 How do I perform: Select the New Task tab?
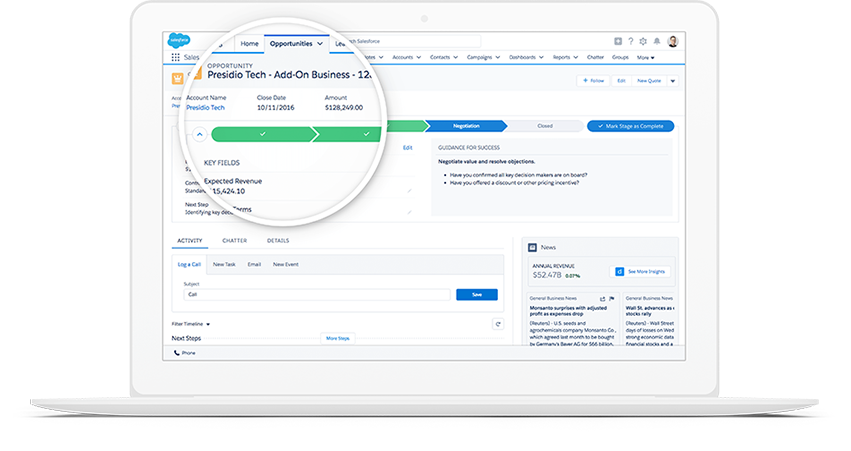224,264
